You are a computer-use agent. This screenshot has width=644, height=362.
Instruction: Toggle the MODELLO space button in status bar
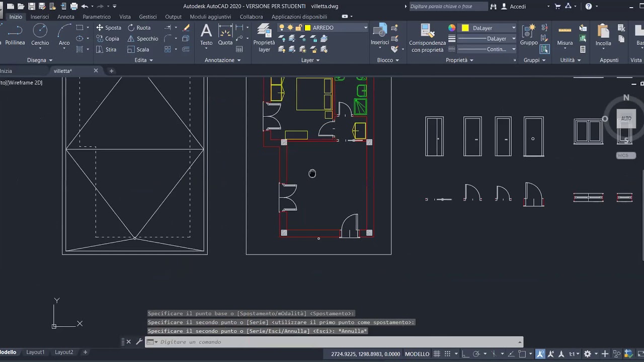(x=417, y=354)
